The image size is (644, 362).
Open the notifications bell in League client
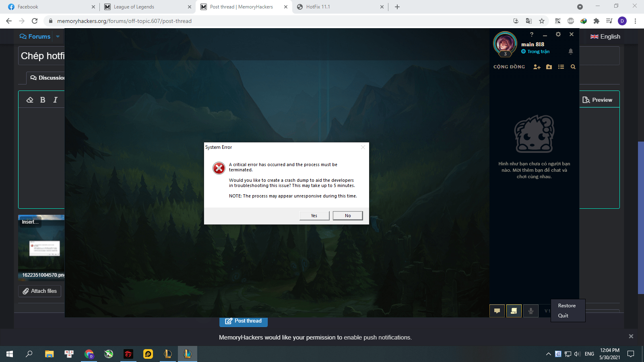click(x=570, y=51)
